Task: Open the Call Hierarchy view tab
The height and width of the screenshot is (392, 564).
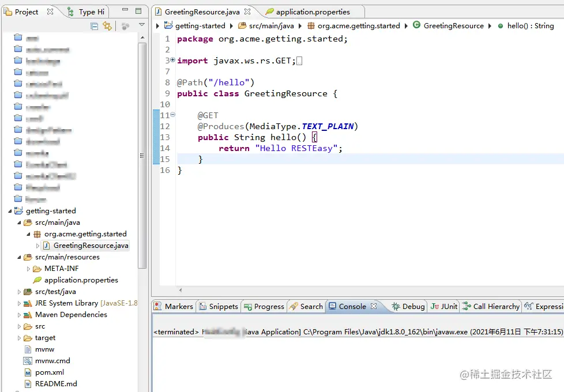Action: [491, 307]
